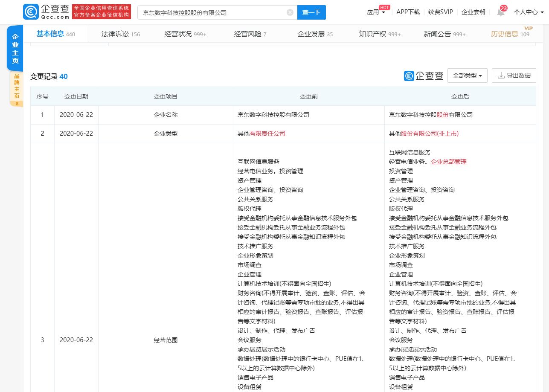Click the date in row 2
The width and height of the screenshot is (549, 392).
[76, 134]
